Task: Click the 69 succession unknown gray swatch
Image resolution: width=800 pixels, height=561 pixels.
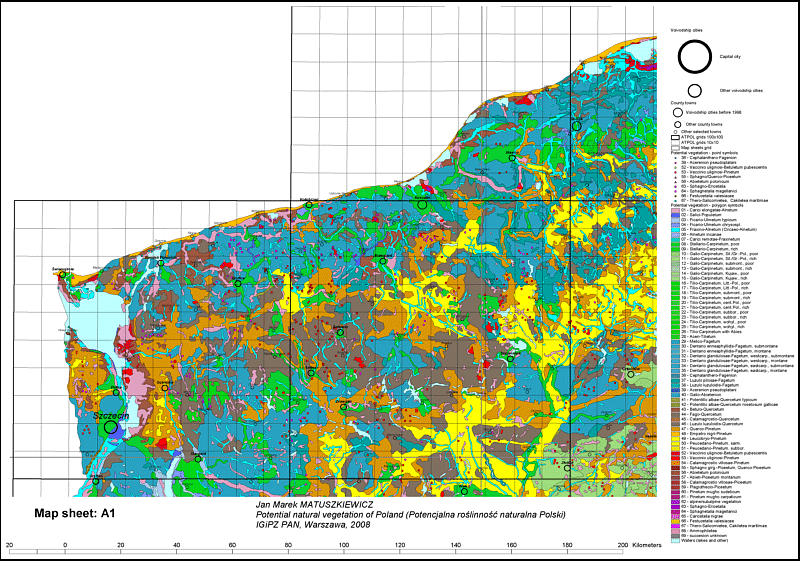Action: tap(676, 536)
